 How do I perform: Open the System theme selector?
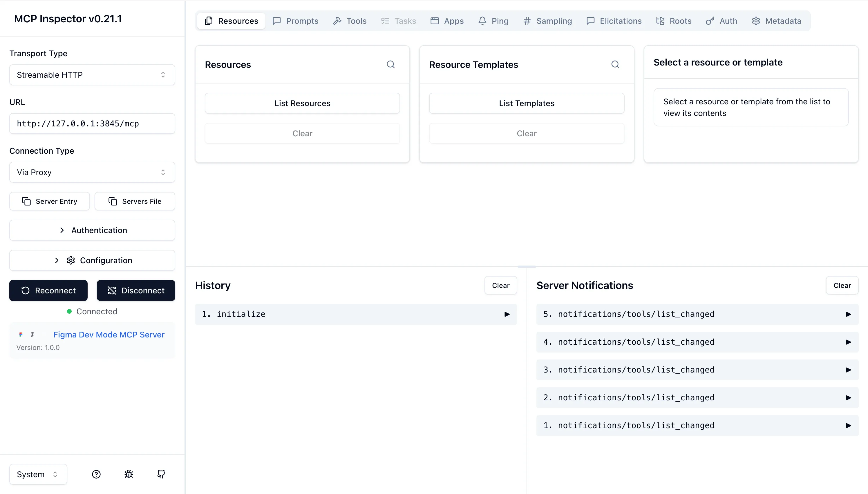pos(38,474)
